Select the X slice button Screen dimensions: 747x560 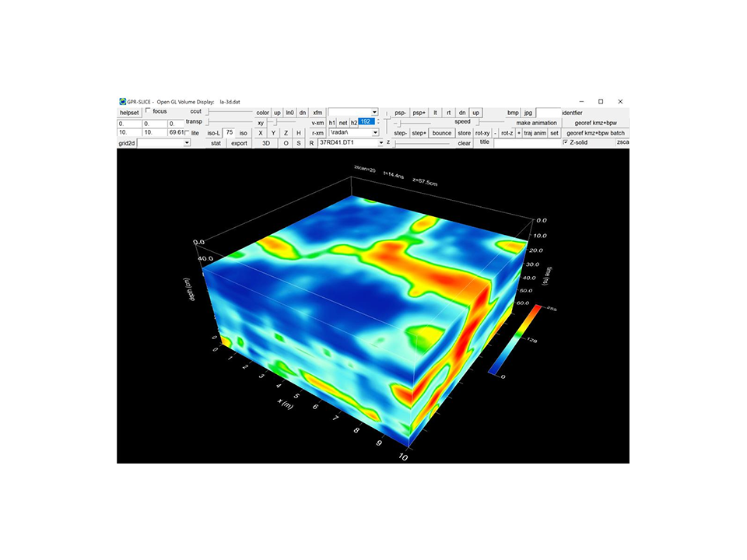tap(261, 133)
